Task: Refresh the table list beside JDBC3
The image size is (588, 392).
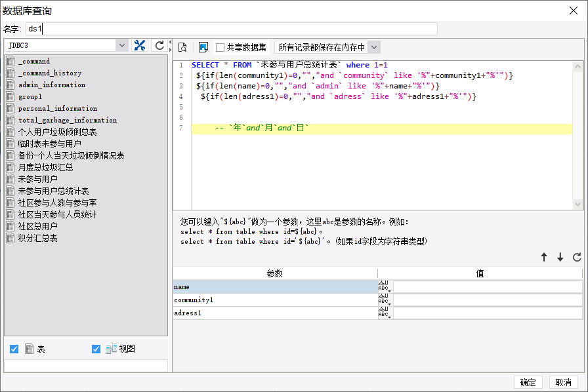Action: 159,45
